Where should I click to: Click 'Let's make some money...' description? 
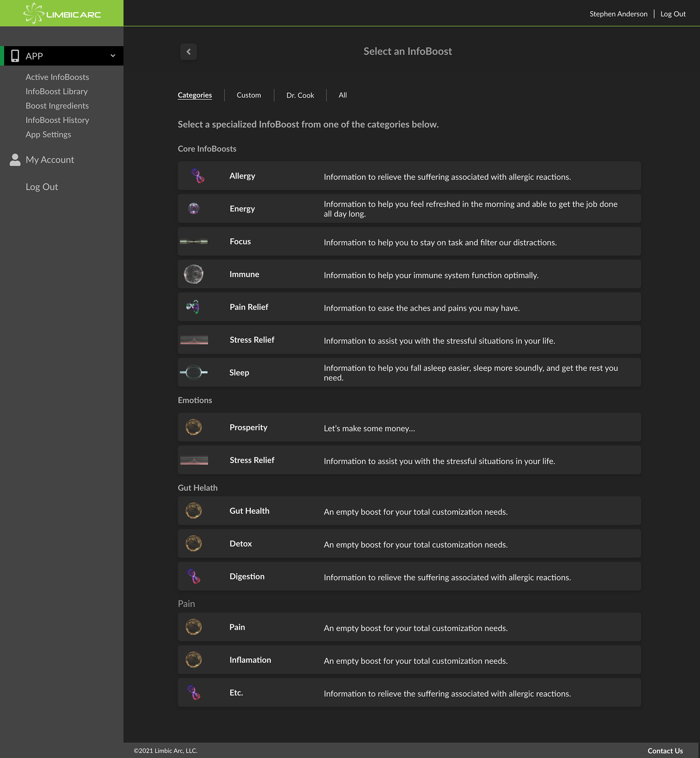pyautogui.click(x=369, y=428)
